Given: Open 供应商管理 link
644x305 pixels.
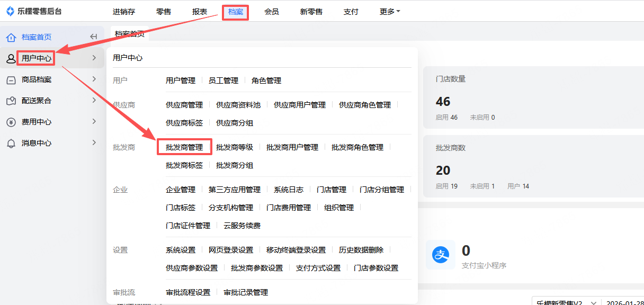Looking at the screenshot, I should pos(184,105).
